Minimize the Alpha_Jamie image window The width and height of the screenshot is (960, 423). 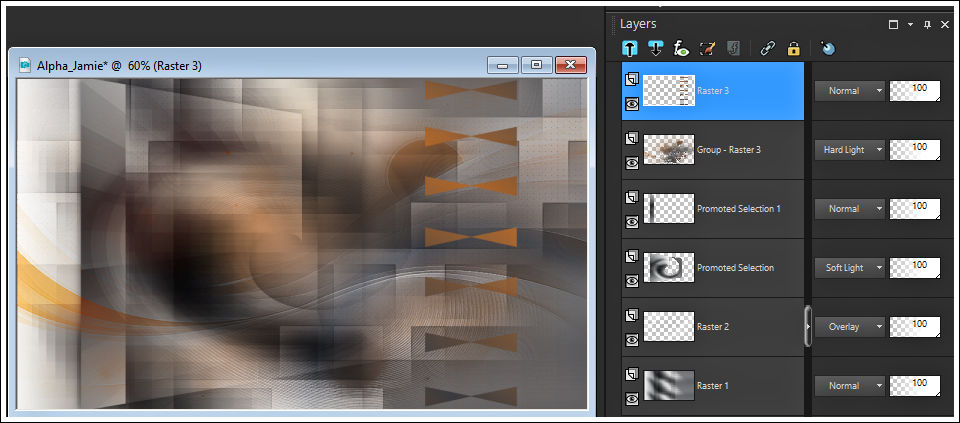pos(503,65)
